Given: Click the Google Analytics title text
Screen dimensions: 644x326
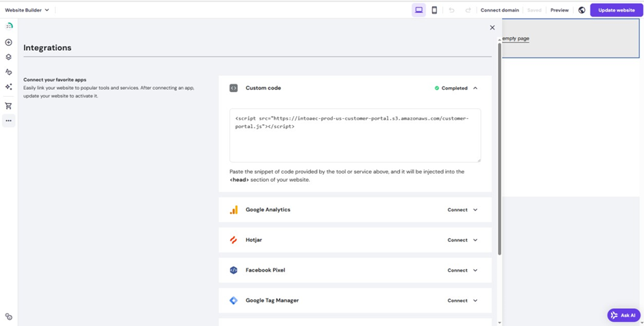Looking at the screenshot, I should pyautogui.click(x=267, y=209).
